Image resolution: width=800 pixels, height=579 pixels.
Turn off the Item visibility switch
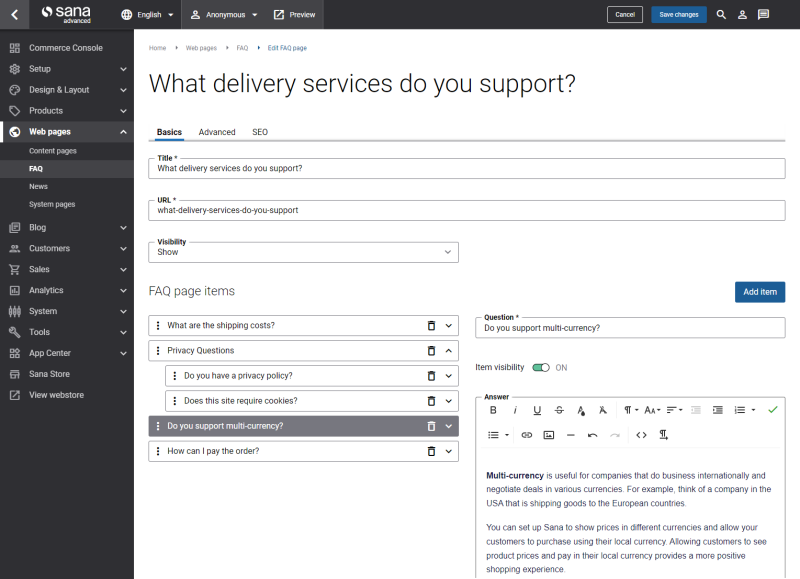pyautogui.click(x=541, y=368)
